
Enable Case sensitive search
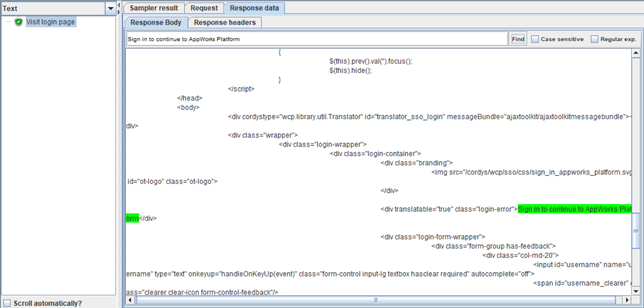535,39
